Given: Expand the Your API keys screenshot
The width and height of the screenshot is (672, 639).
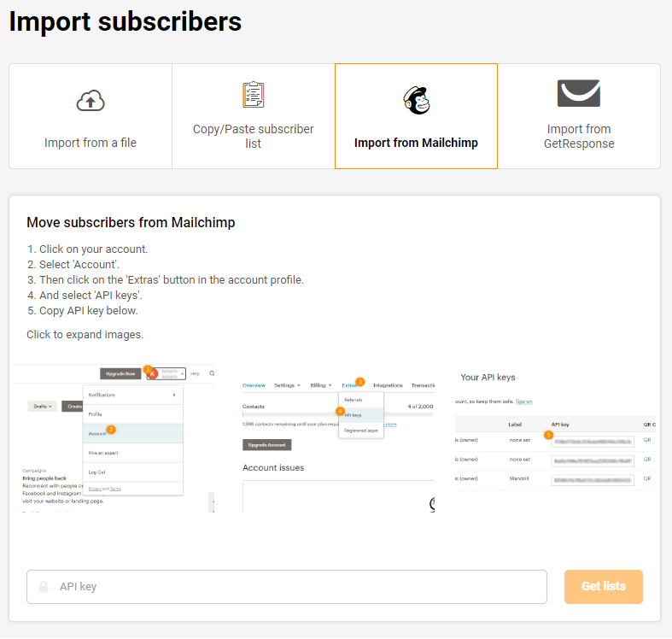Looking at the screenshot, I should click(x=555, y=431).
